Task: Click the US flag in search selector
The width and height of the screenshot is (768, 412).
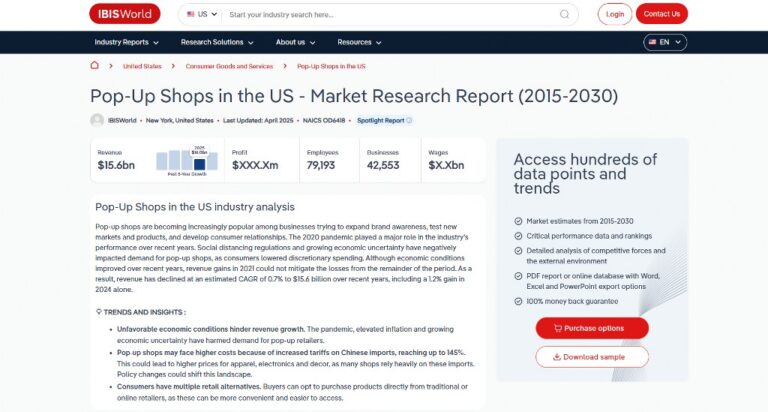Action: coord(191,14)
